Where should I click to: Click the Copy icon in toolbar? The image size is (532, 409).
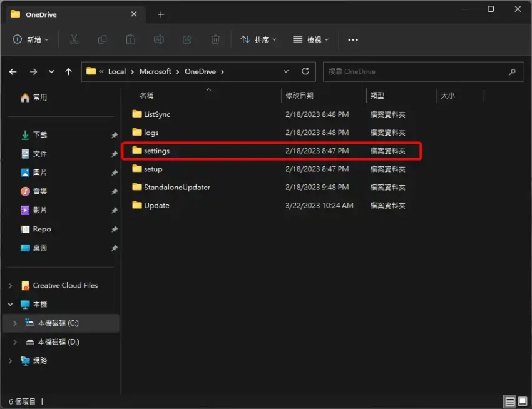(x=102, y=39)
